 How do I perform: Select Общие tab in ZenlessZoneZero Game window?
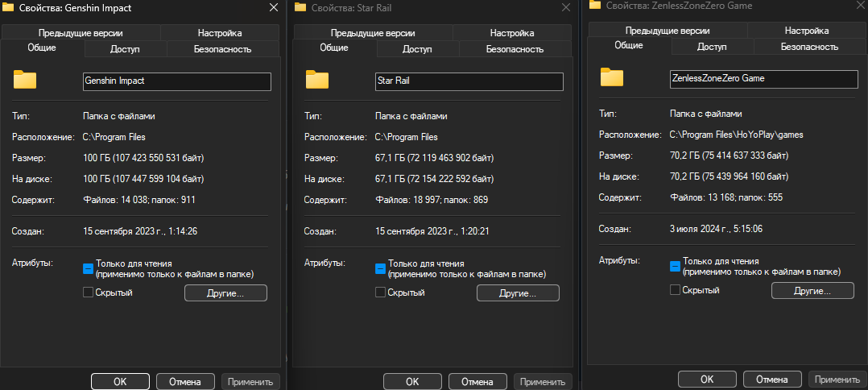coord(629,45)
